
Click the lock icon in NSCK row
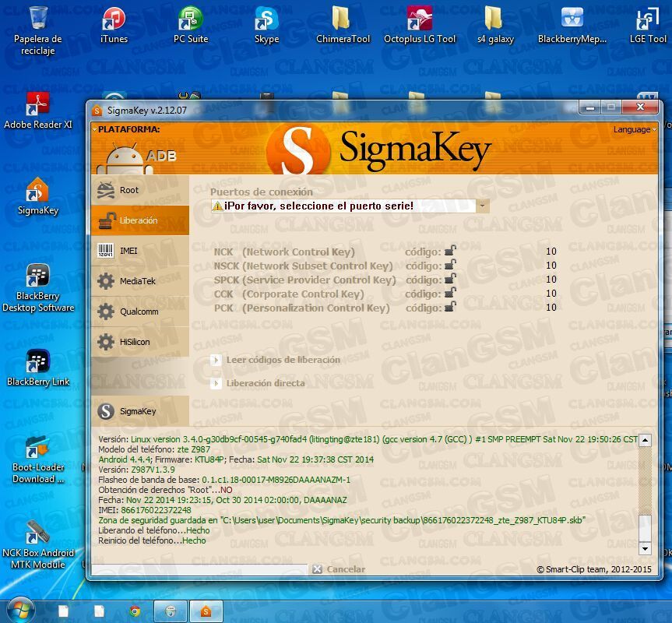[450, 265]
